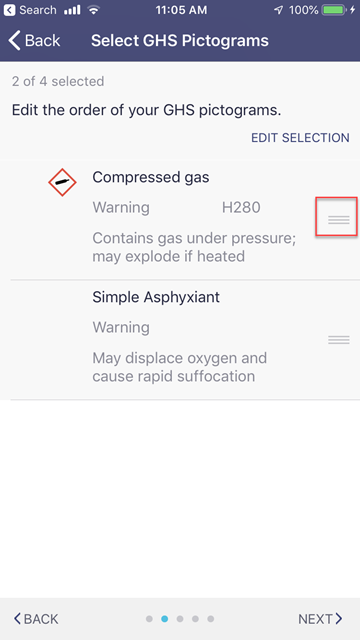Tap the Compressed gas reorder handle
This screenshot has width=360, height=640.
339,220
